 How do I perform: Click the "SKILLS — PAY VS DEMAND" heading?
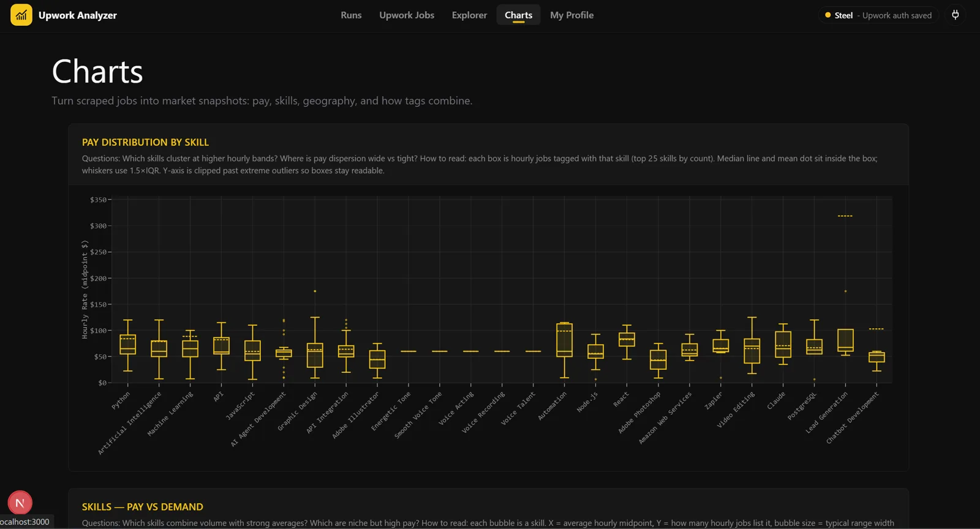(x=143, y=507)
